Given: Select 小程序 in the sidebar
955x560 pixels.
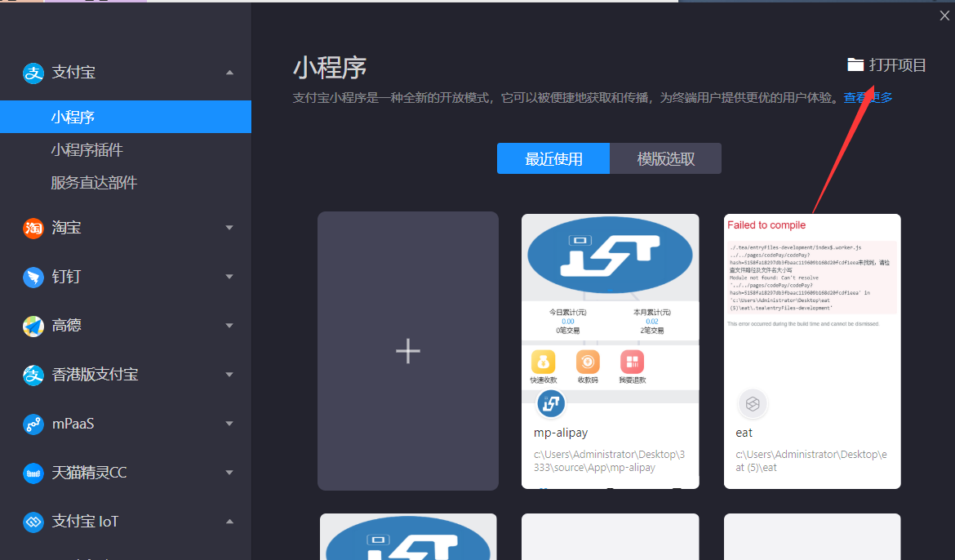Looking at the screenshot, I should pos(126,117).
